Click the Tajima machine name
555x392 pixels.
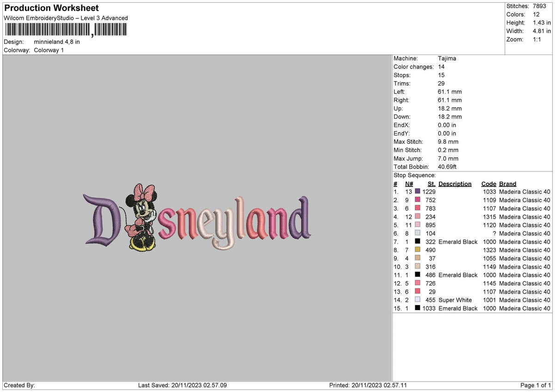coord(447,58)
